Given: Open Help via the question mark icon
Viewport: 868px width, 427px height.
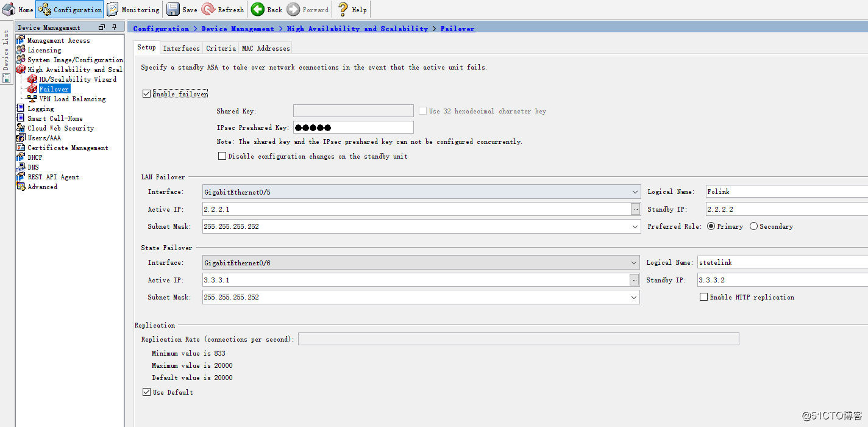Looking at the screenshot, I should tap(343, 9).
